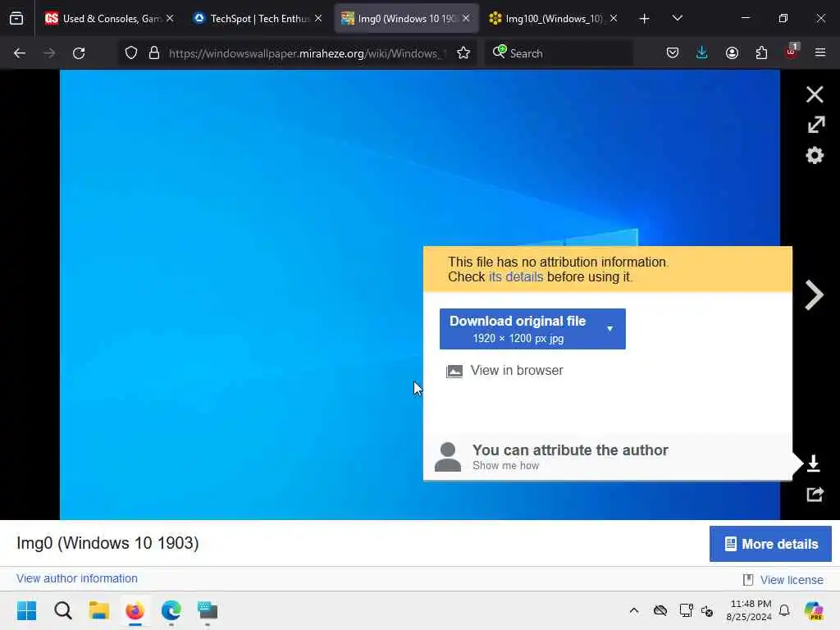Click View author information link
The width and height of the screenshot is (840, 630).
click(77, 578)
